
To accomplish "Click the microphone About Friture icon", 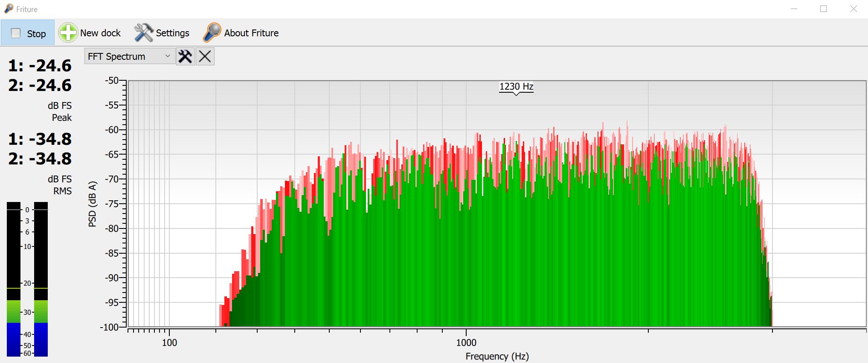I will (x=212, y=32).
